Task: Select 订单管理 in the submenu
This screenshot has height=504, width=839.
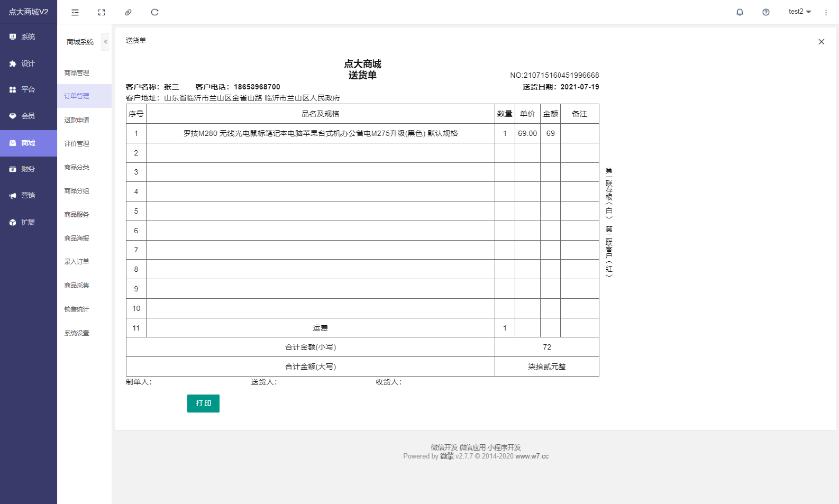Action: (77, 96)
